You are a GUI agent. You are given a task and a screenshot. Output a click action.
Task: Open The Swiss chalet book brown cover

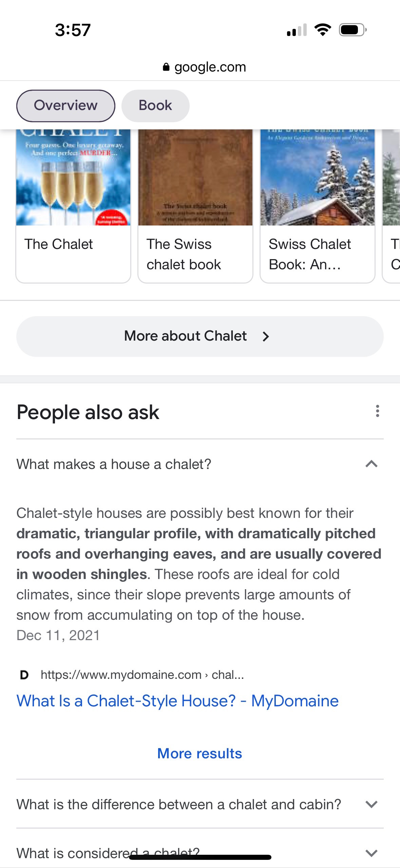[195, 177]
